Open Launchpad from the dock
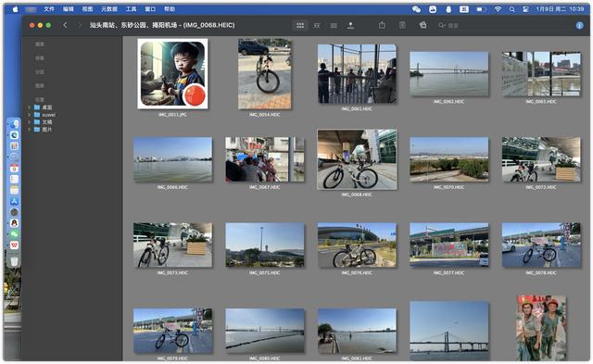 tap(14, 146)
